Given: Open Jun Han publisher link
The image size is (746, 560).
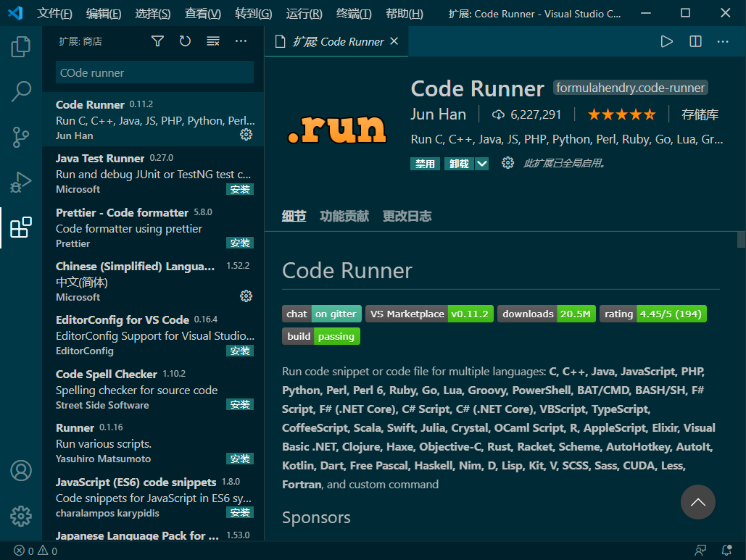Looking at the screenshot, I should 438,114.
